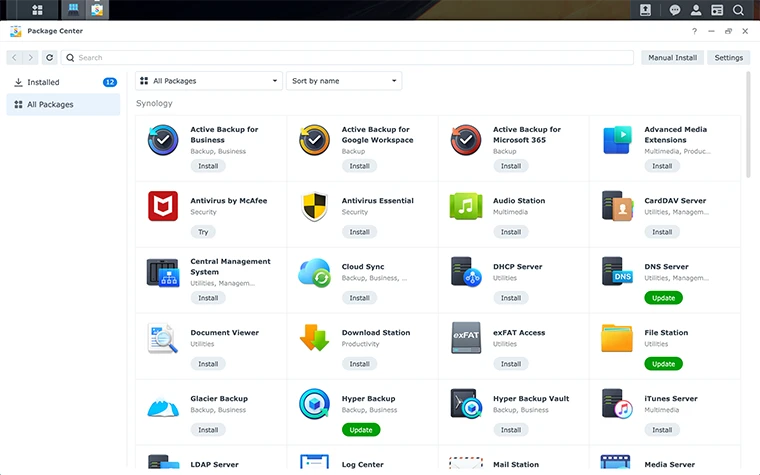Click the Active Backup for Microsoft 365 icon
The image size is (760, 475).
click(466, 140)
